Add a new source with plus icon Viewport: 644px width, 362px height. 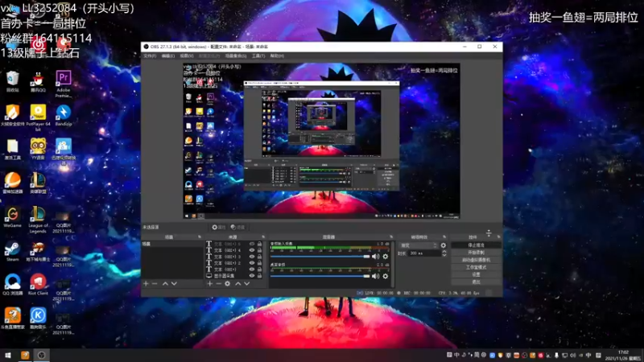[x=210, y=284]
